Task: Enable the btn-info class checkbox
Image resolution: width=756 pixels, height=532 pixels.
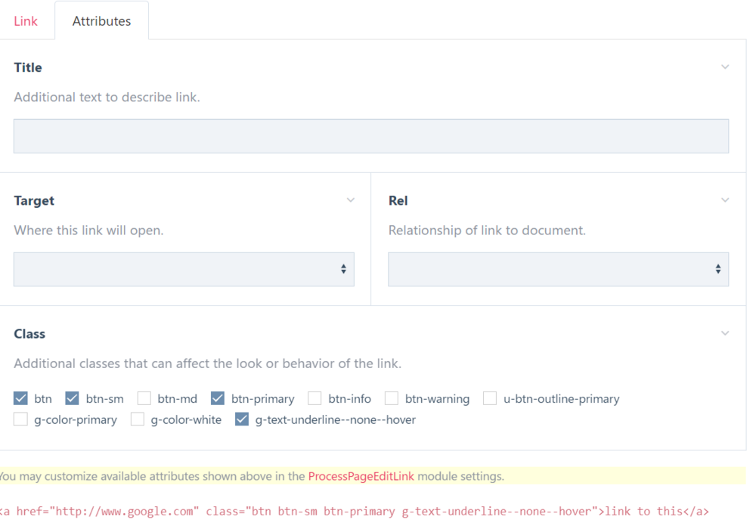Action: click(314, 398)
